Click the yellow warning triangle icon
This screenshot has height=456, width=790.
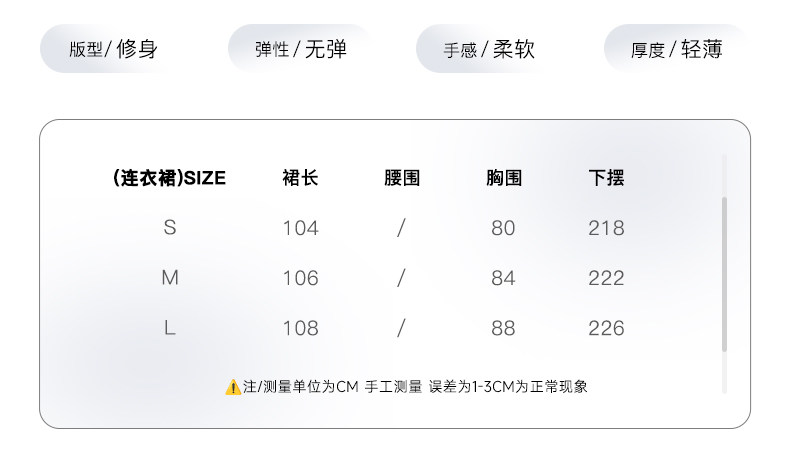(233, 387)
